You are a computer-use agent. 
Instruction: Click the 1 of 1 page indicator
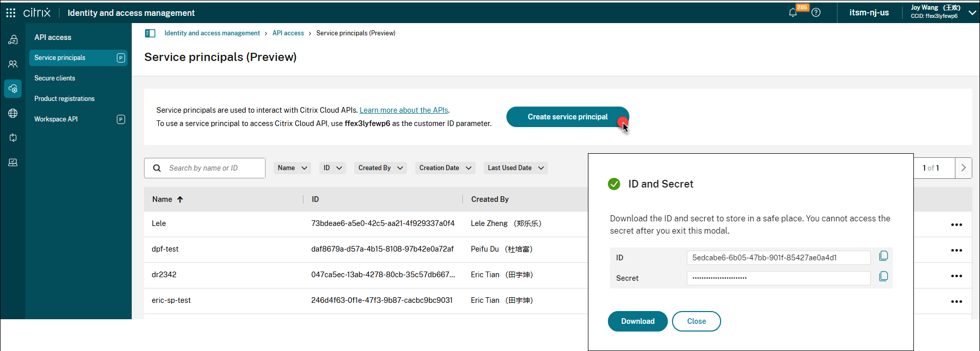click(931, 168)
